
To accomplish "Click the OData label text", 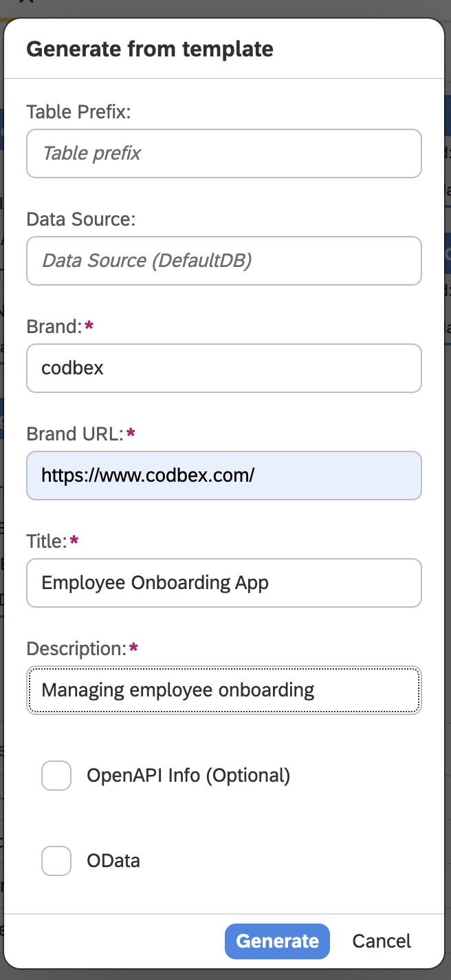I will coord(113,861).
